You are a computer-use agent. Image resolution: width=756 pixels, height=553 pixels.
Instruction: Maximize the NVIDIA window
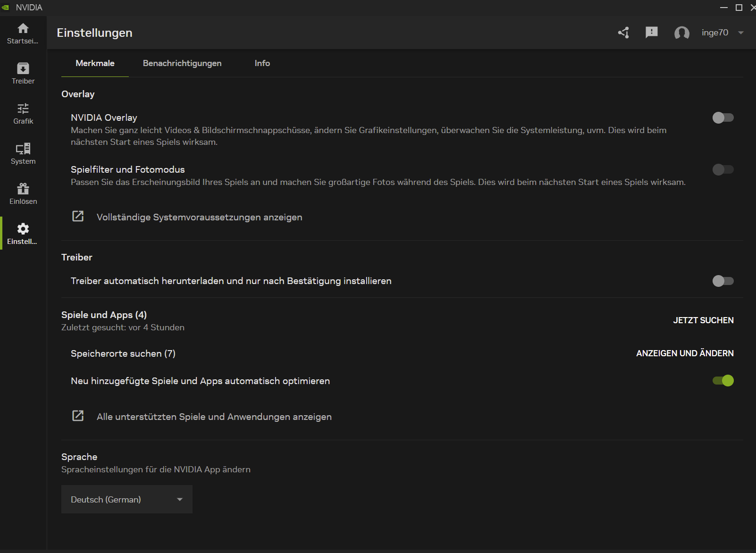pos(739,8)
